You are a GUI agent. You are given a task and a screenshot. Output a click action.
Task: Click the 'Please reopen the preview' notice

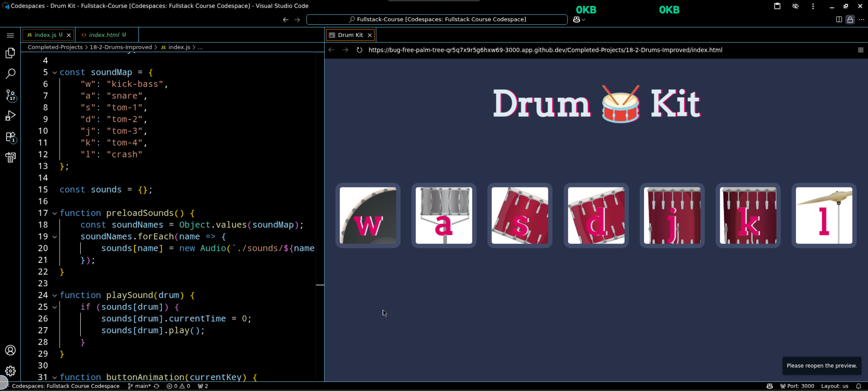tap(822, 366)
